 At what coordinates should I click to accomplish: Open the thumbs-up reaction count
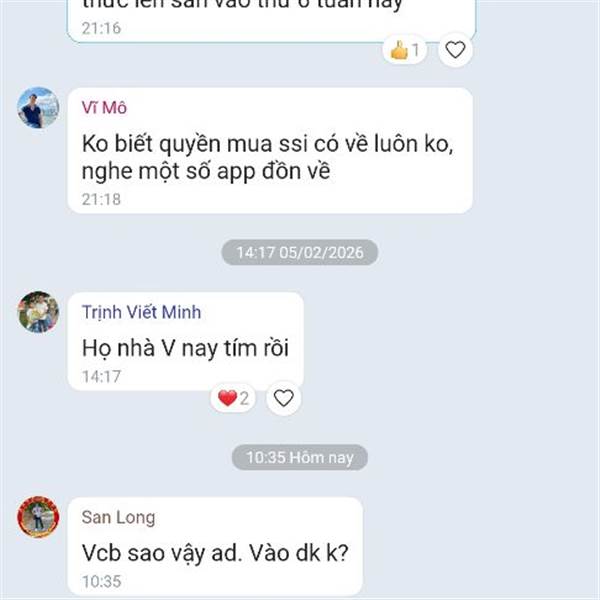click(x=404, y=50)
